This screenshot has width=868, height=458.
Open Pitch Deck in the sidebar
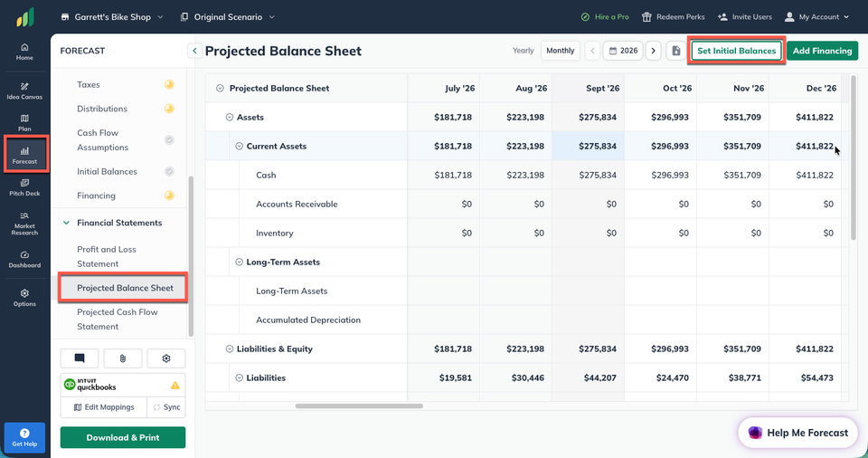coord(24,187)
